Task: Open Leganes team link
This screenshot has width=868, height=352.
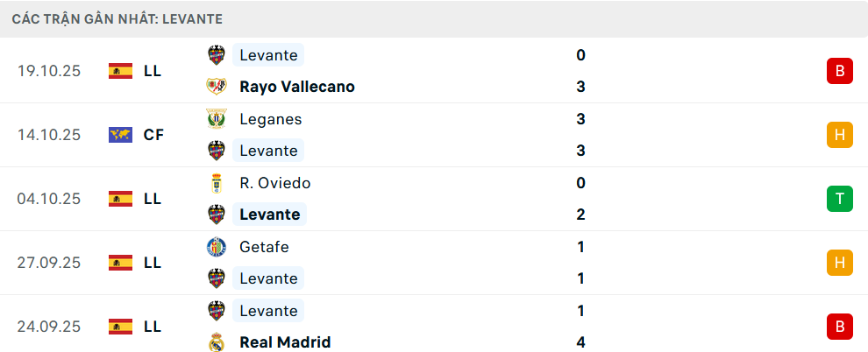Action: 270,119
